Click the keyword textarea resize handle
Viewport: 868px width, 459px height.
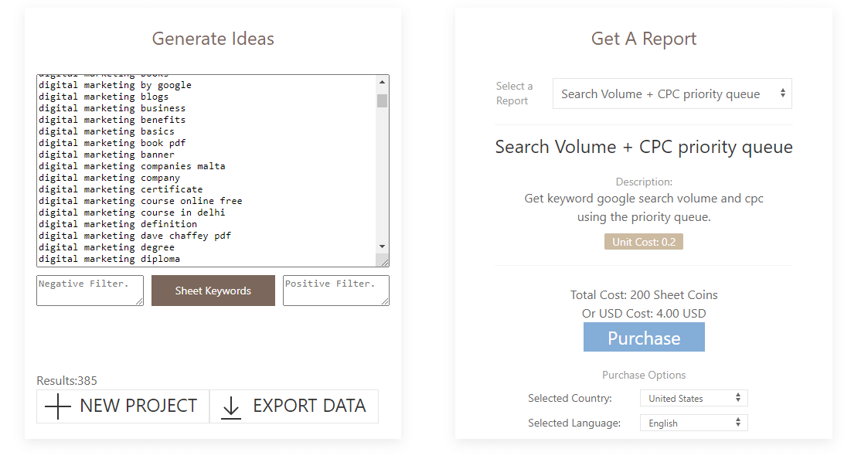[x=383, y=260]
